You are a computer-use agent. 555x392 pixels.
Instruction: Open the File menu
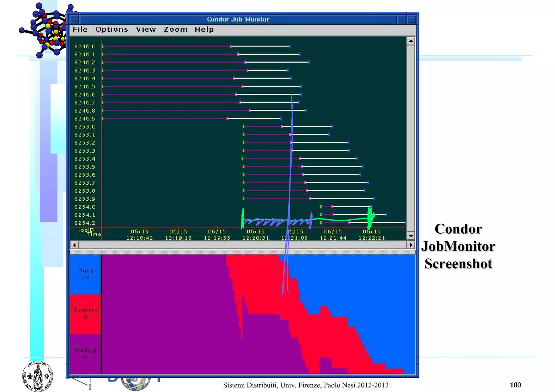click(80, 29)
